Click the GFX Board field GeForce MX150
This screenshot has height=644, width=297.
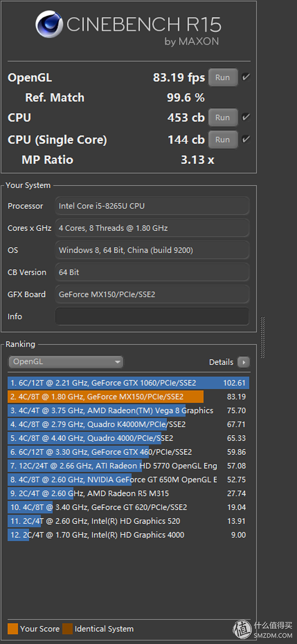152,294
